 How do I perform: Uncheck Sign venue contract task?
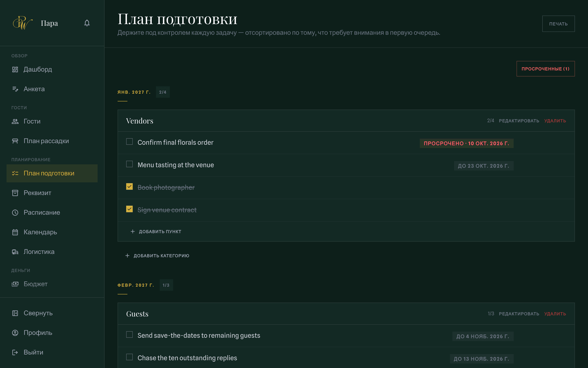129,209
